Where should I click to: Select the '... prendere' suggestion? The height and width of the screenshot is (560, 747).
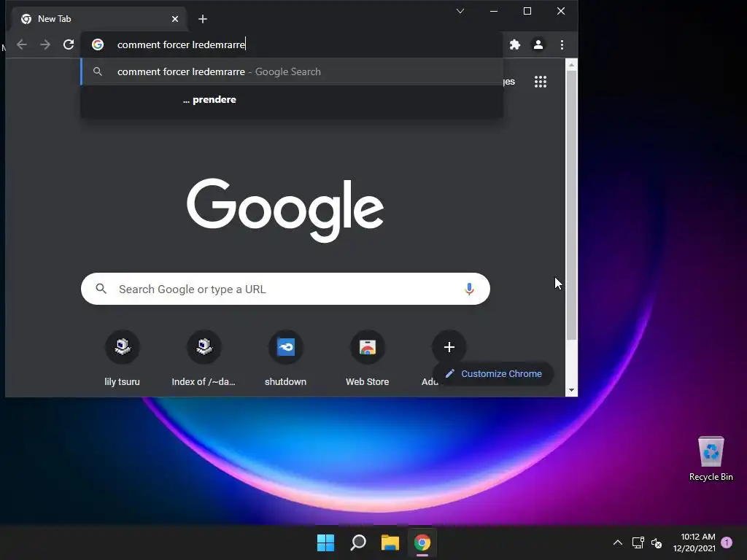(292, 99)
